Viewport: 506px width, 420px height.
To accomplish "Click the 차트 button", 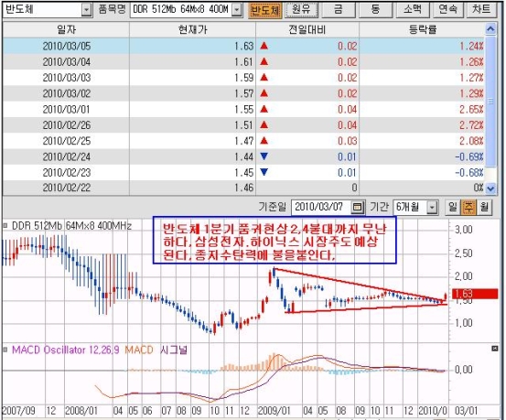I will coord(481,10).
